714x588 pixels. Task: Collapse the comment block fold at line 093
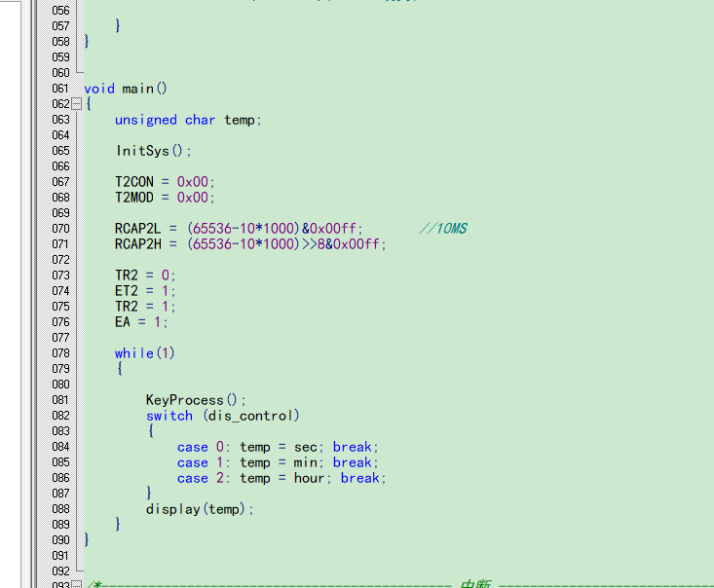pyautogui.click(x=77, y=584)
